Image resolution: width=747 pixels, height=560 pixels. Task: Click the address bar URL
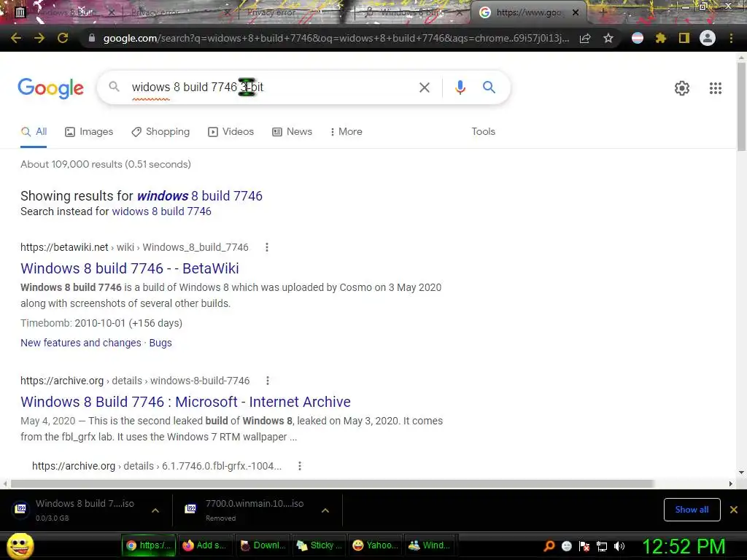(336, 38)
